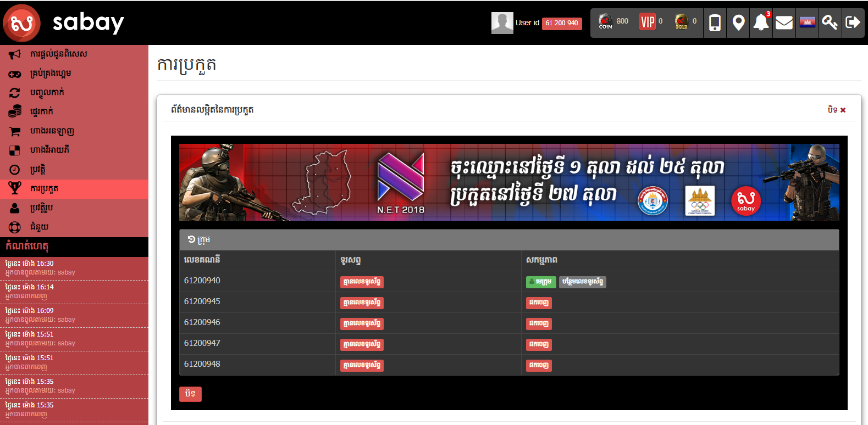Screen dimensions: 868x425
Task: Click the COIN balance icon showing 800
Action: 606,22
